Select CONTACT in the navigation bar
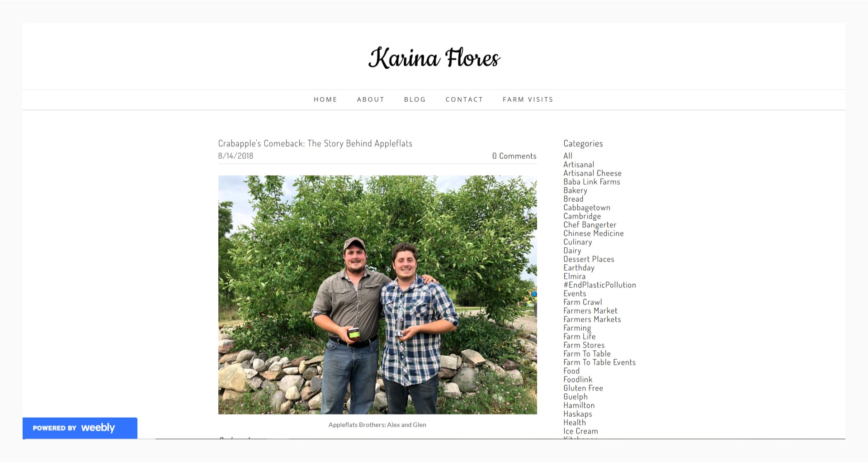This screenshot has height=462, width=868. [x=464, y=100]
